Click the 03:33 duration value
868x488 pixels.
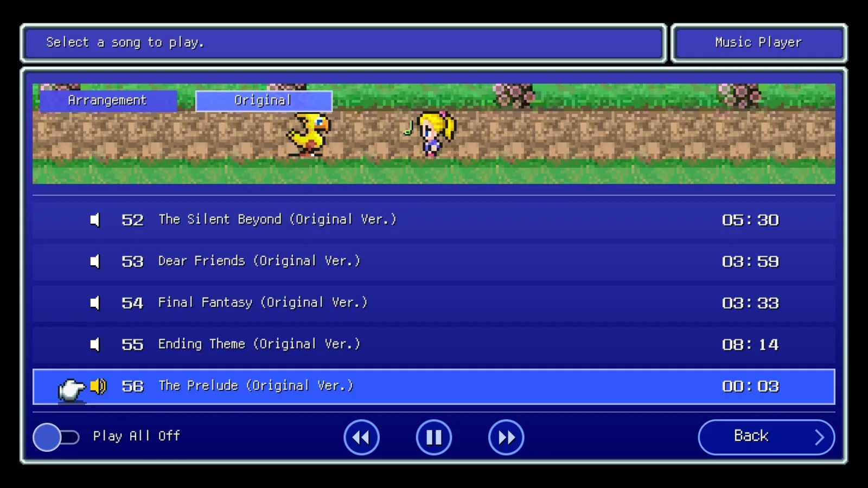[x=750, y=303]
